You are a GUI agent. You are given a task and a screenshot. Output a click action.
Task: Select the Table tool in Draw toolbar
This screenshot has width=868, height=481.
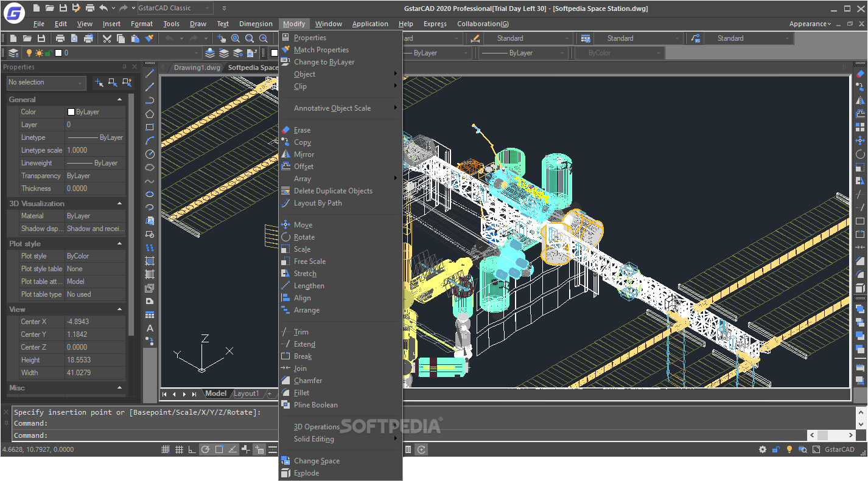[150, 314]
